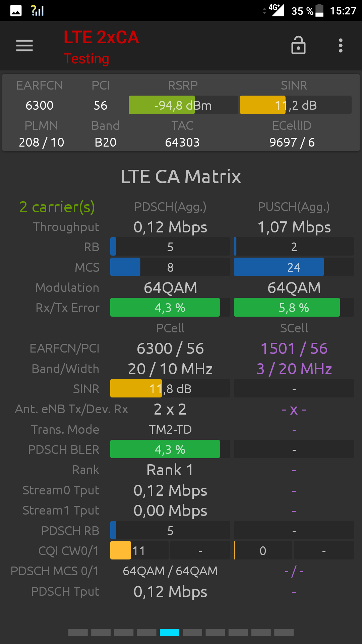Screen dimensions: 362x644
Task: Tap the PUSCH MCS 24 bar
Action: click(294, 267)
